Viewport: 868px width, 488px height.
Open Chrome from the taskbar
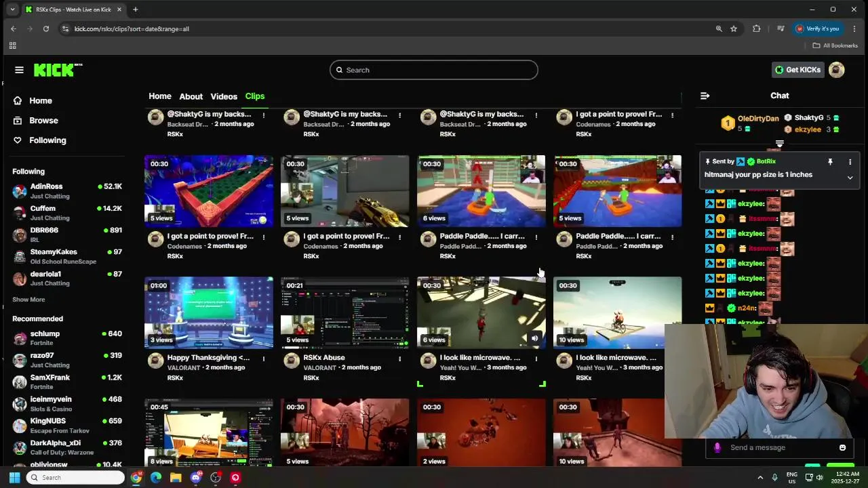point(136,477)
